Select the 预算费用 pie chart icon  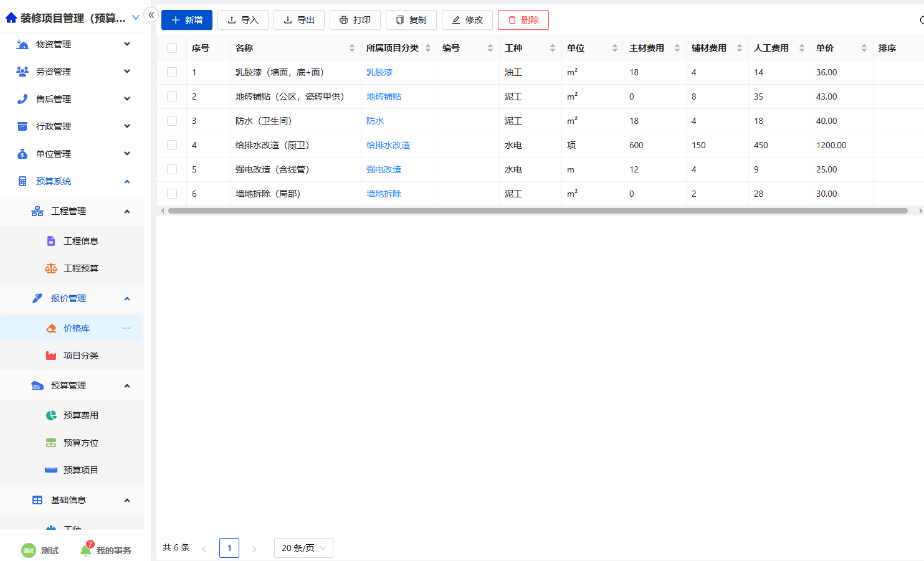(x=50, y=415)
